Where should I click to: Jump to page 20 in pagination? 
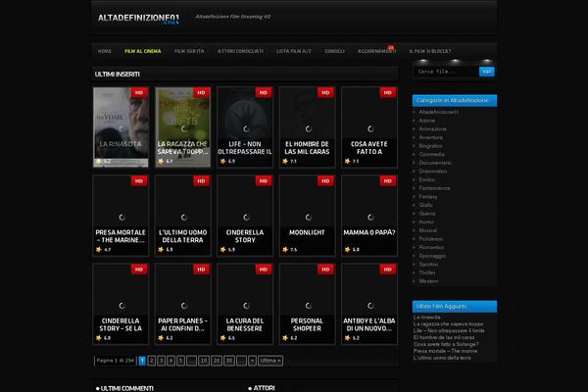click(217, 361)
